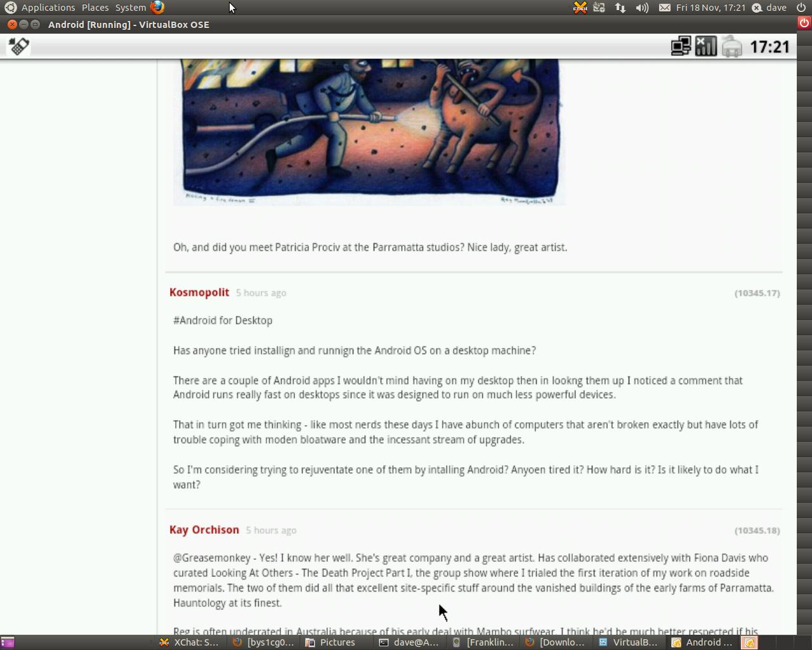Click the '5 hours ago' timestamp by Kay Orchison
812x650 pixels.
(271, 530)
